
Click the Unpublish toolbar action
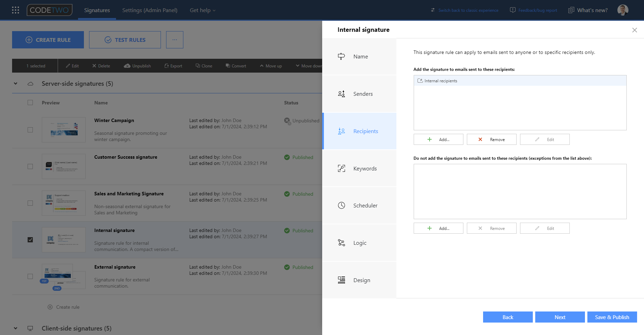[137, 66]
